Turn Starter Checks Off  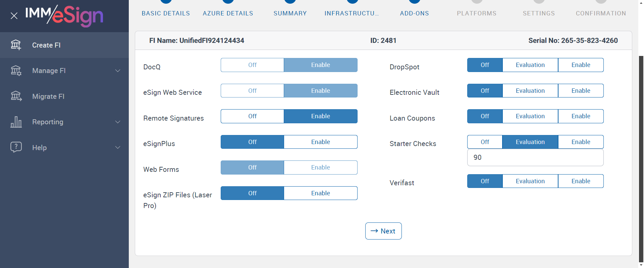(x=485, y=142)
